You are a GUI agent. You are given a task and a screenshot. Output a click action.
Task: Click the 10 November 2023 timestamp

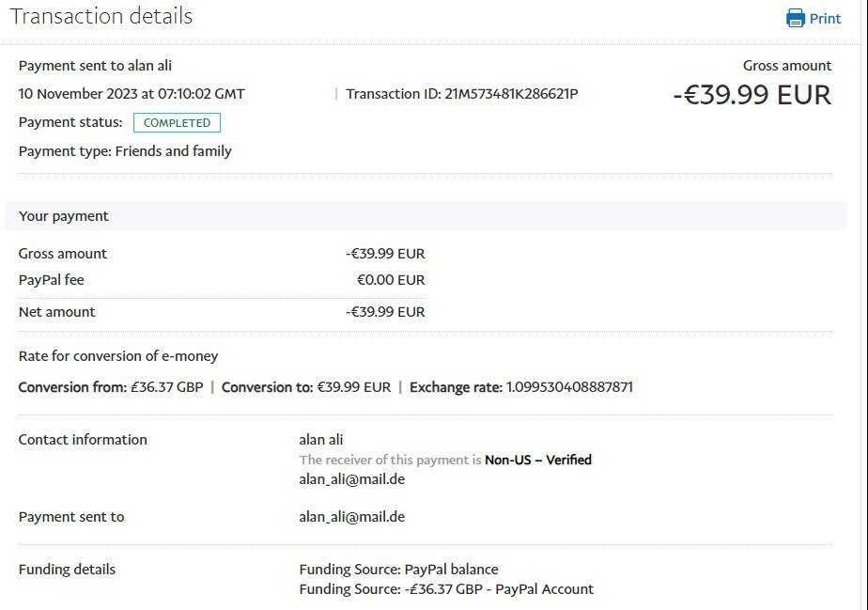[x=132, y=94]
